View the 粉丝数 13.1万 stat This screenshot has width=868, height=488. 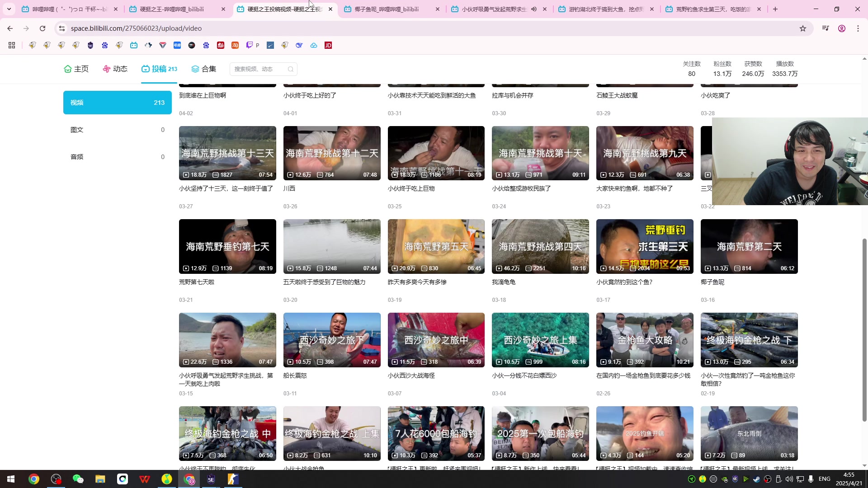tap(722, 69)
